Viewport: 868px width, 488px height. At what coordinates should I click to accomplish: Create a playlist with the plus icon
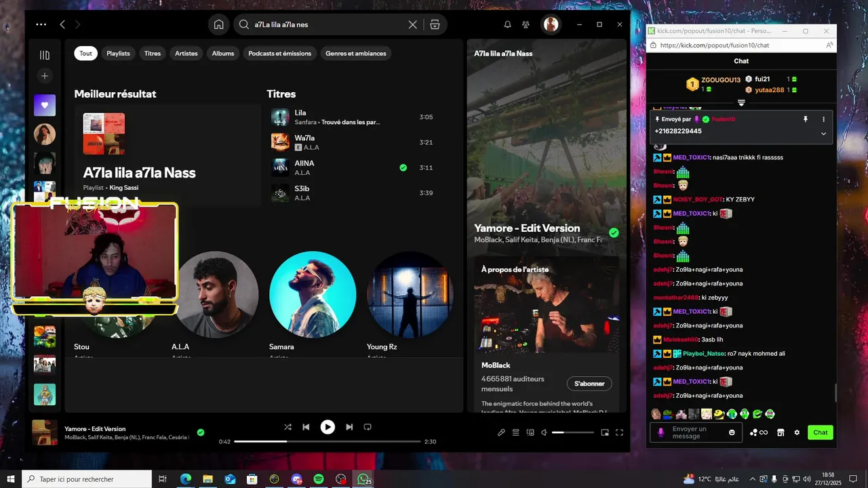(45, 76)
